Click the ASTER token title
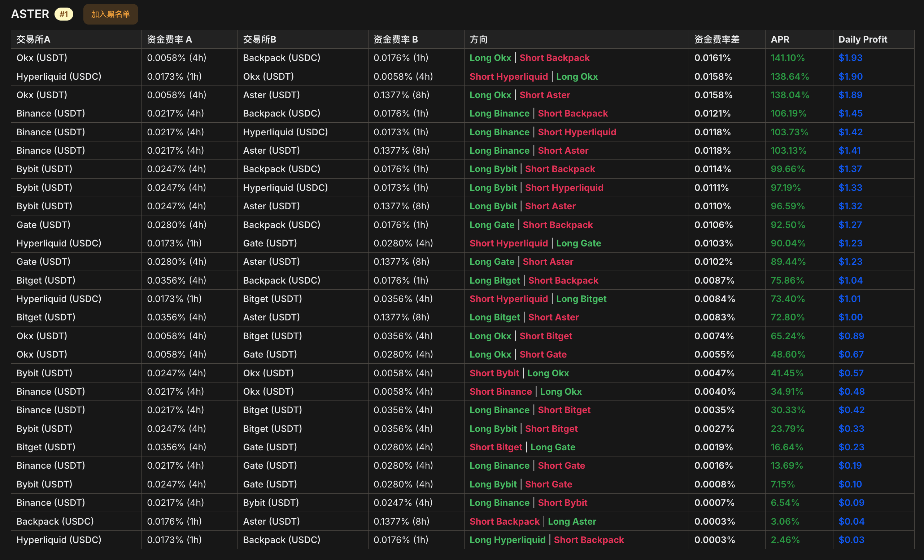The height and width of the screenshot is (560, 924). click(30, 14)
